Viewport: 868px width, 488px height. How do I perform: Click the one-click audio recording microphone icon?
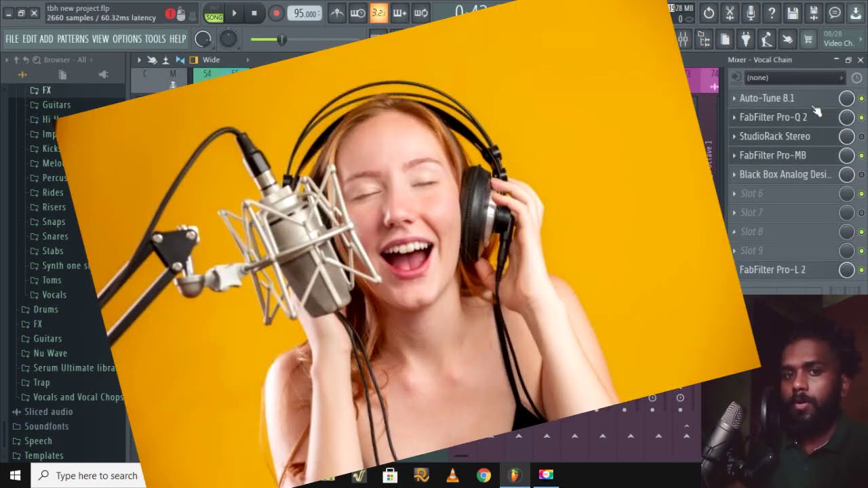pos(751,13)
